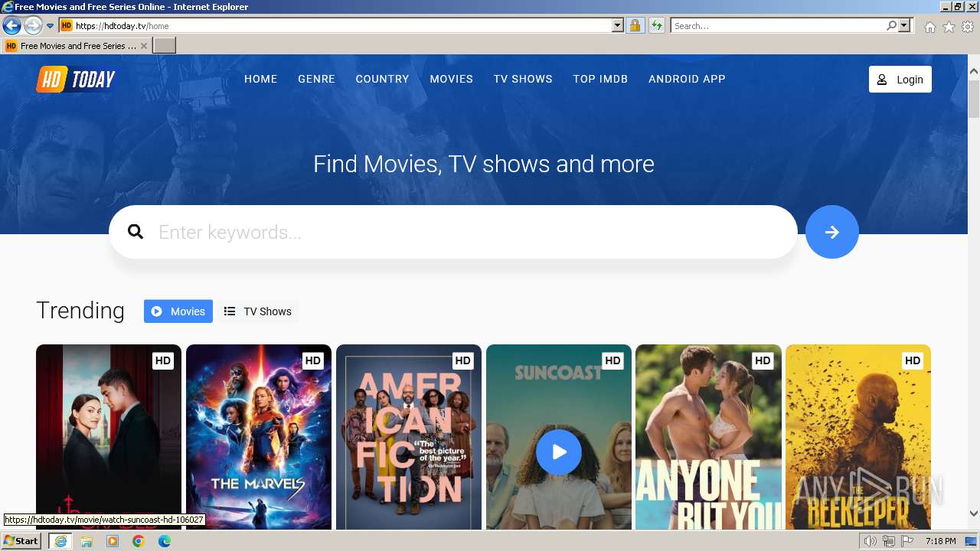The height and width of the screenshot is (551, 980).
Task: Open the COUNTRY menu
Action: [382, 79]
